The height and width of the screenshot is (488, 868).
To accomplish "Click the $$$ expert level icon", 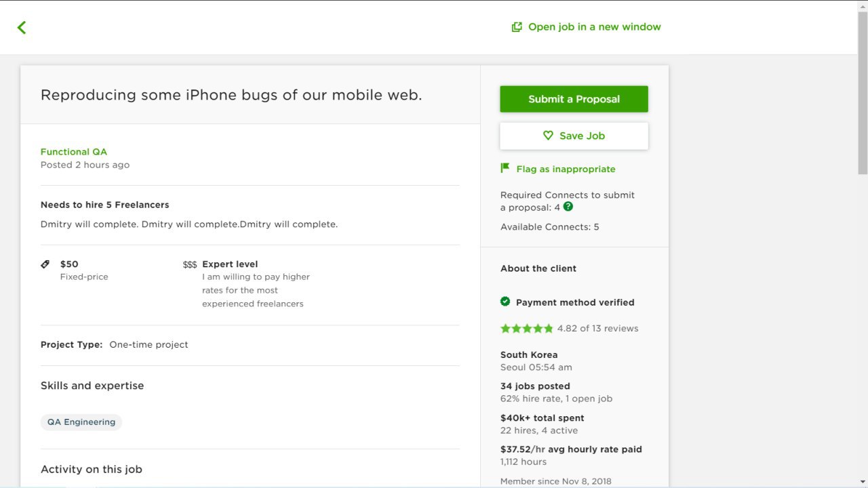I will (190, 265).
